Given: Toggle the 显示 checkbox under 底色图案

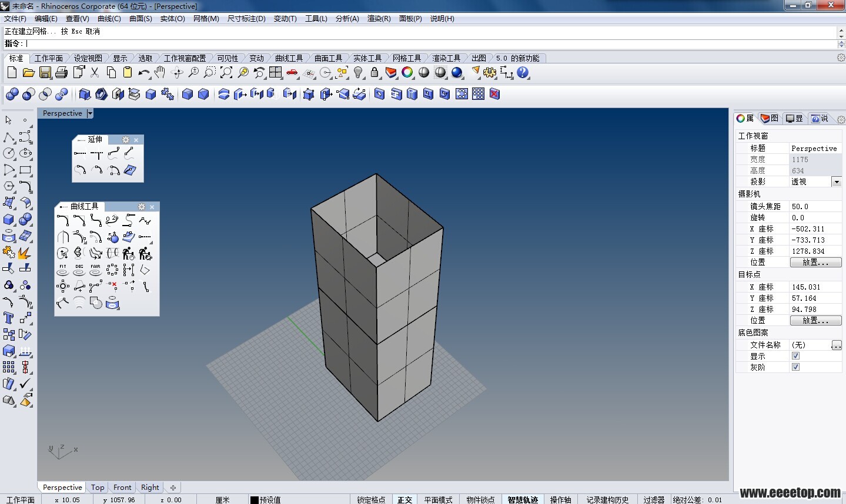Looking at the screenshot, I should click(x=795, y=356).
